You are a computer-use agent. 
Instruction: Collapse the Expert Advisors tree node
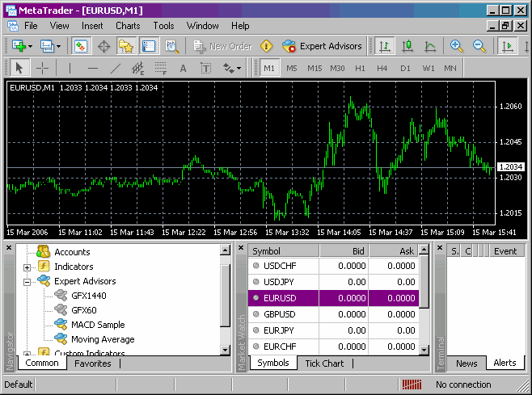(27, 282)
